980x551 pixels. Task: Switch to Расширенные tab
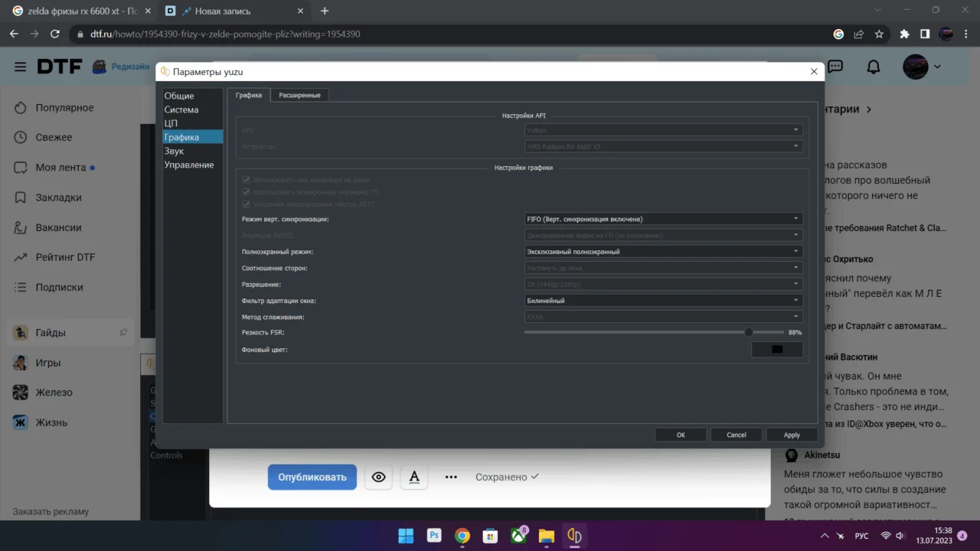point(299,95)
